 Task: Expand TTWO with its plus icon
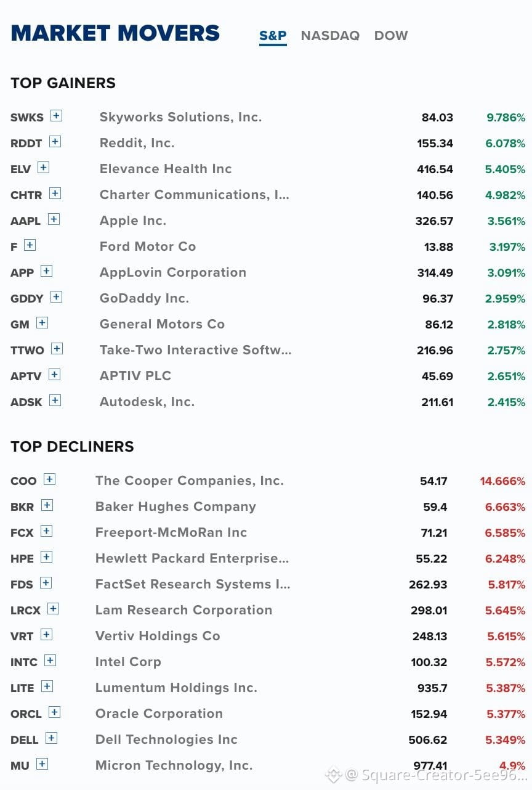pos(57,349)
